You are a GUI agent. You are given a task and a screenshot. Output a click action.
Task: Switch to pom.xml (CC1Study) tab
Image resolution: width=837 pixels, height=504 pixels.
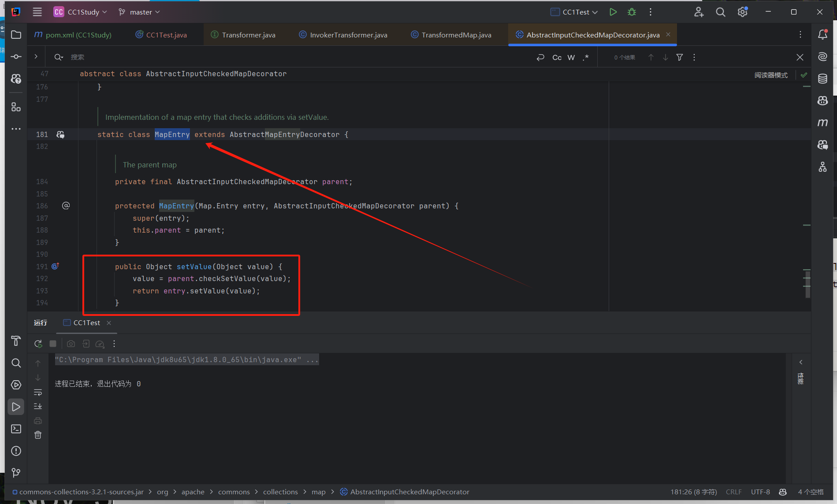tap(73, 35)
